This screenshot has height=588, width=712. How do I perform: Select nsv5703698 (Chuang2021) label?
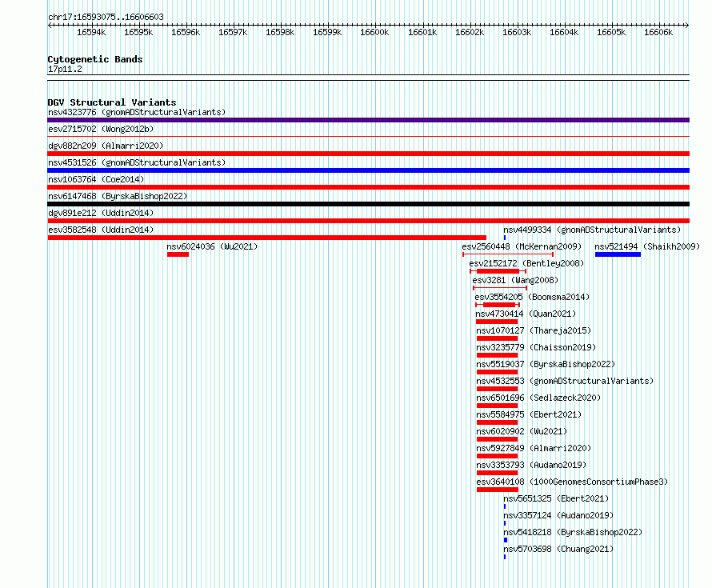click(x=558, y=549)
